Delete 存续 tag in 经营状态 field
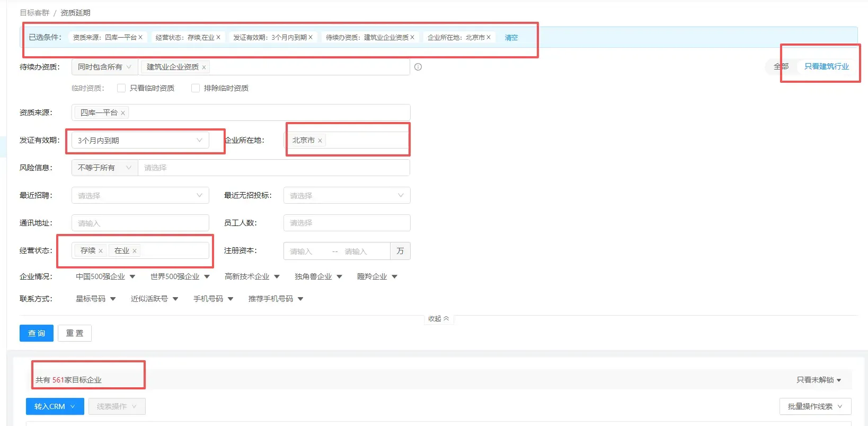The height and width of the screenshot is (426, 868). [101, 251]
